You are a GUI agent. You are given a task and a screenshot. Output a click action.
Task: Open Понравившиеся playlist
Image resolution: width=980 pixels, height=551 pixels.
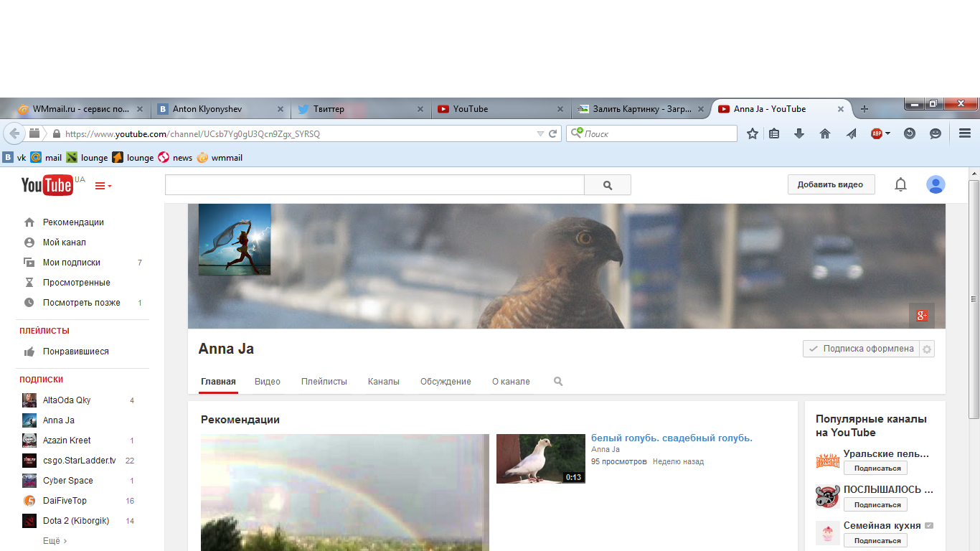[x=75, y=352]
